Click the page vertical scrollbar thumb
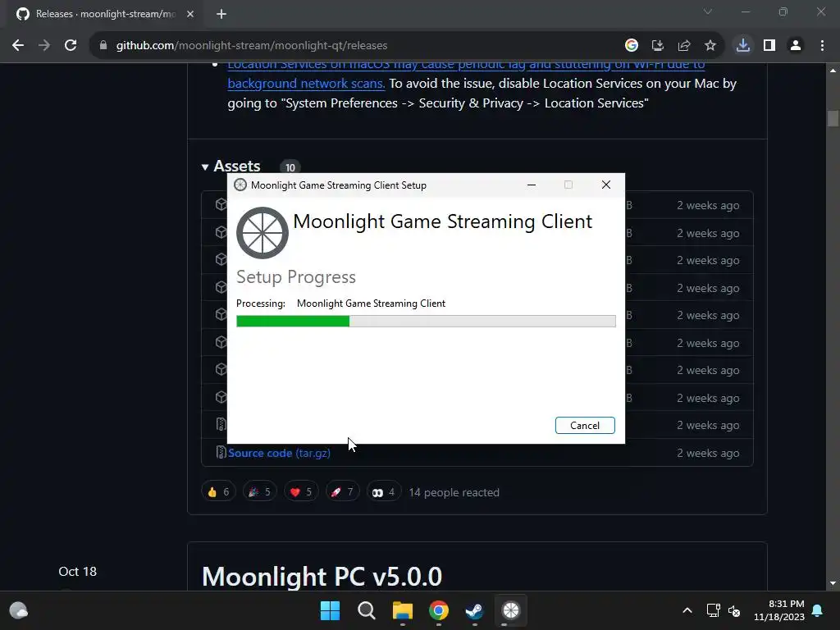 (x=833, y=118)
